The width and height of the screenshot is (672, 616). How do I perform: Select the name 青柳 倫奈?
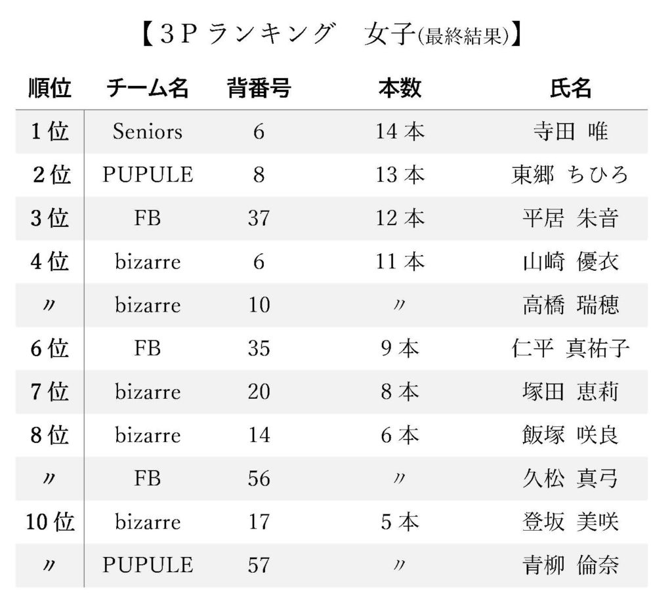570,565
